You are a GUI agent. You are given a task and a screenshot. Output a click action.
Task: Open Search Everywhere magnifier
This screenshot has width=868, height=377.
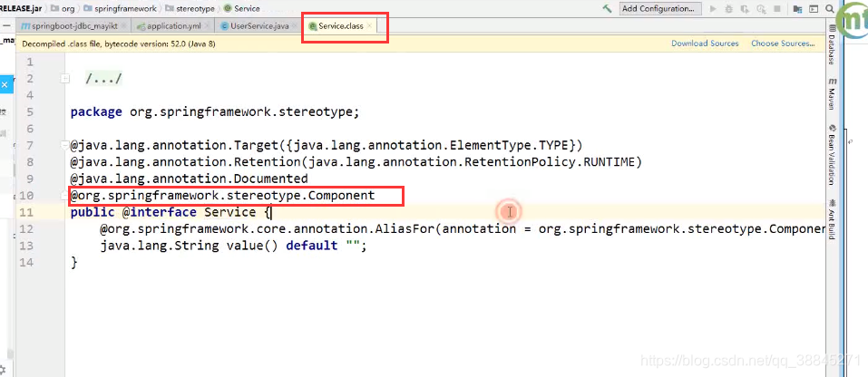(829, 9)
